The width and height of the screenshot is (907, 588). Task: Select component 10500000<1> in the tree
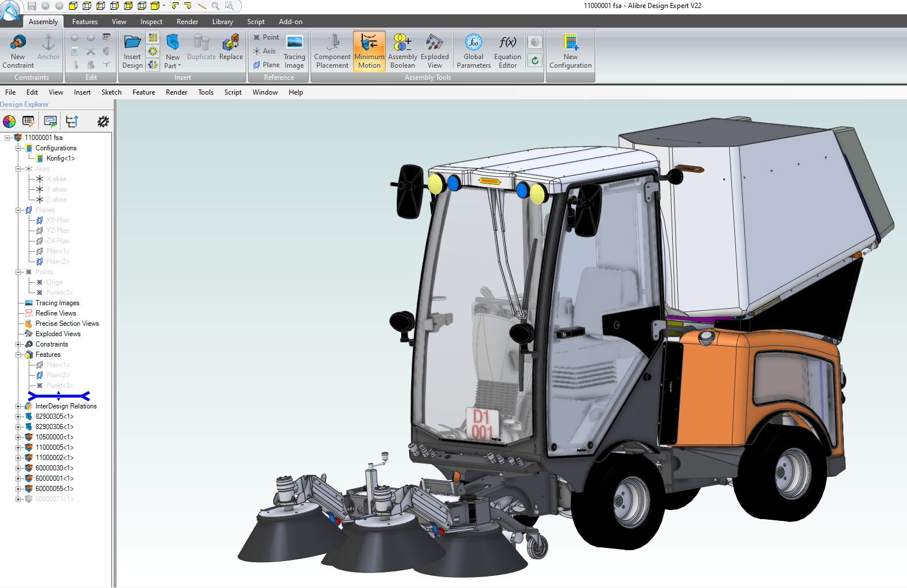click(55, 437)
